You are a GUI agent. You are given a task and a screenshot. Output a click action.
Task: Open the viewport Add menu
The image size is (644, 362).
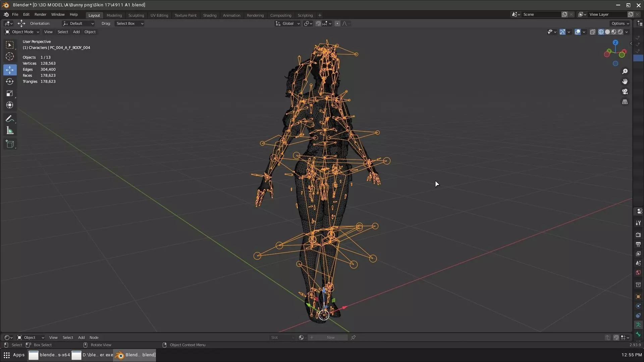[x=76, y=32]
